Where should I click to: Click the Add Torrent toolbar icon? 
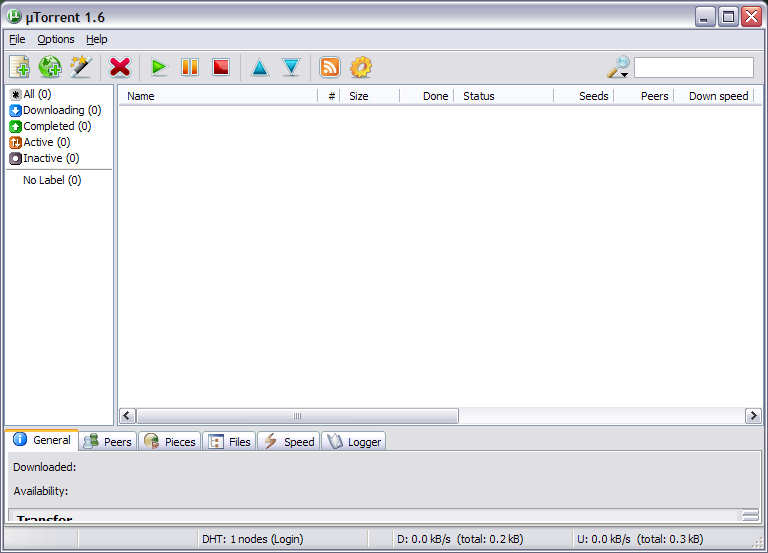tap(19, 67)
